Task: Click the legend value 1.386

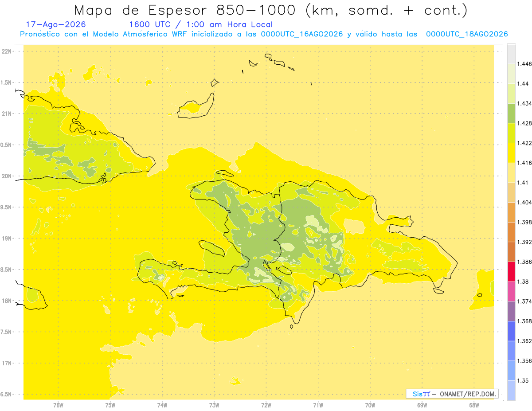Action: tap(525, 262)
